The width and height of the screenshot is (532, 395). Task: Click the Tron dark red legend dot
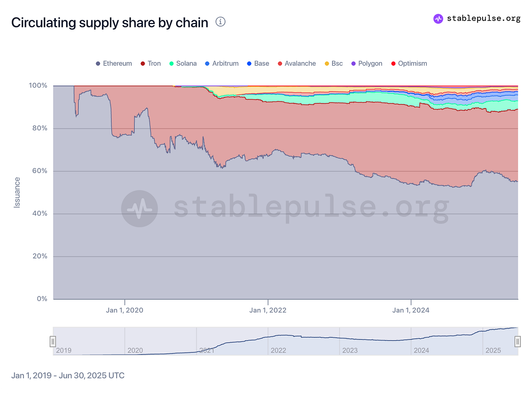(x=142, y=63)
